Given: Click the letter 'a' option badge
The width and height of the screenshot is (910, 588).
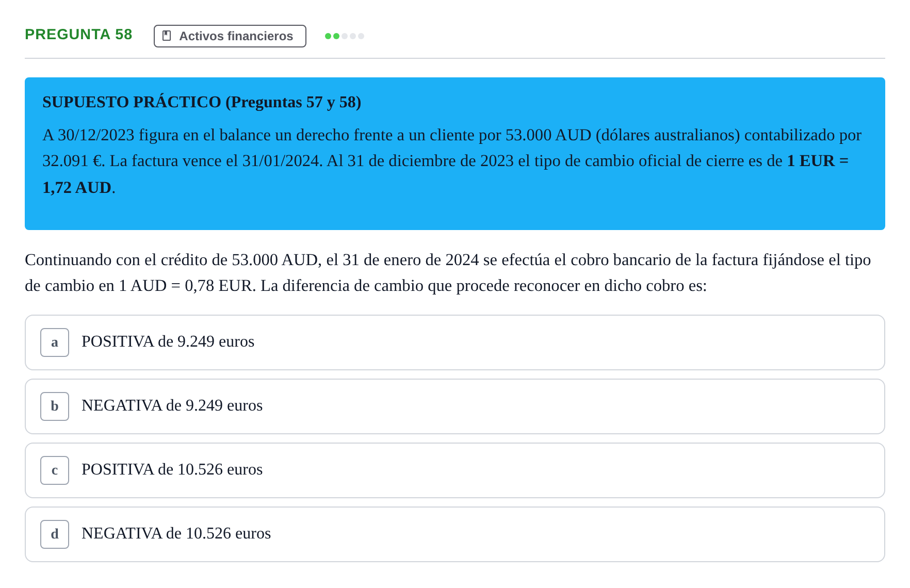Looking at the screenshot, I should 55,342.
